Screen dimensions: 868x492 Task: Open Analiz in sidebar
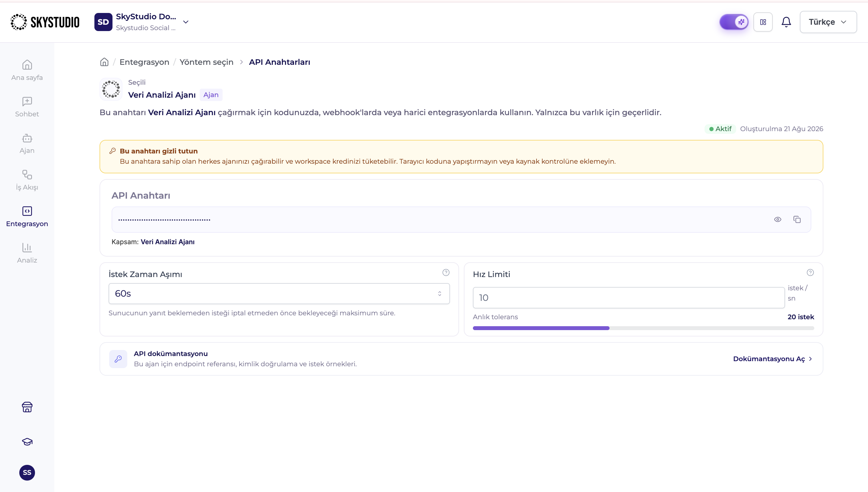(27, 254)
